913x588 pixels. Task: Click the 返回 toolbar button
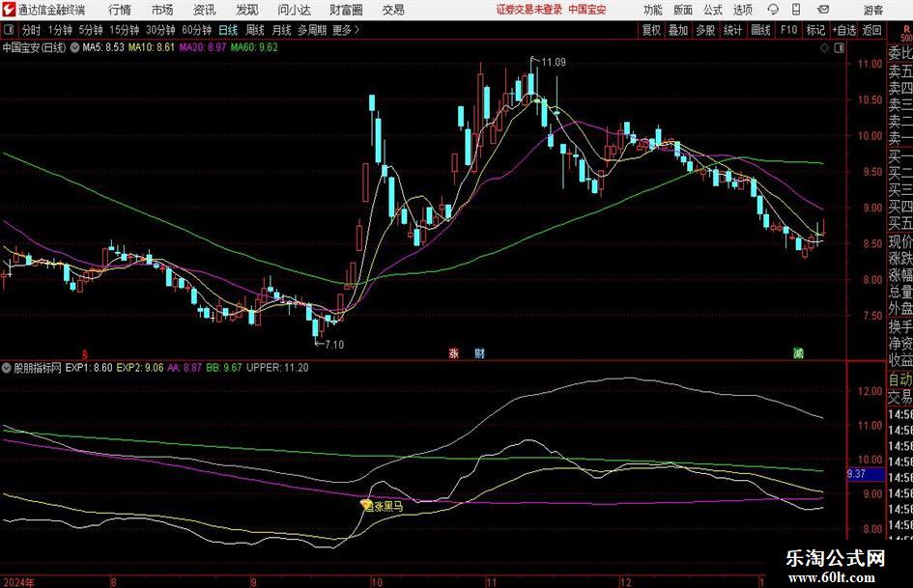871,30
